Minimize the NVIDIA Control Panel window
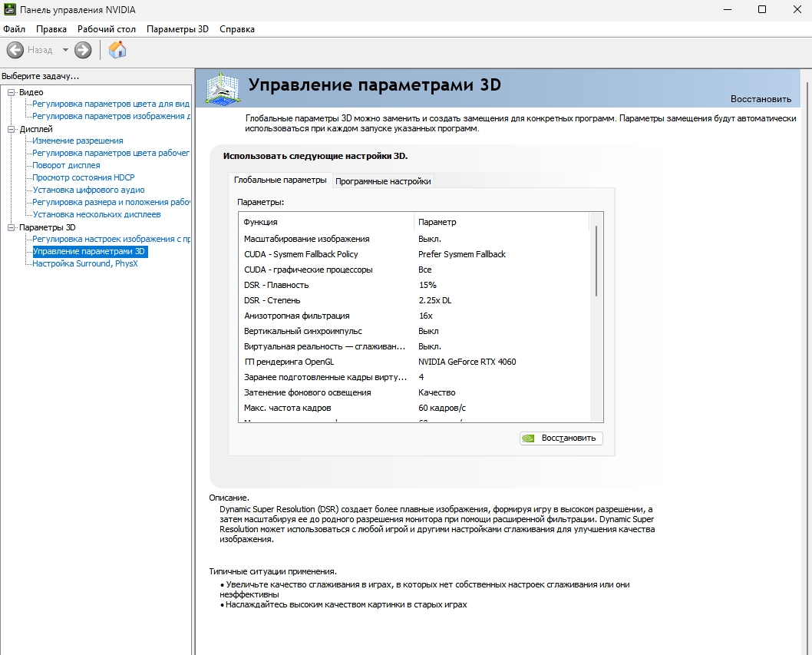812x655 pixels. [x=728, y=9]
